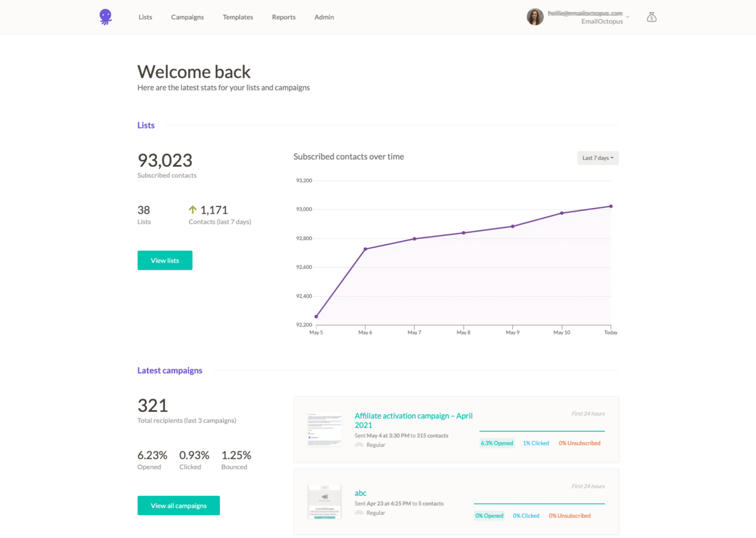Viewport: 756px width, 538px height.
Task: Open the Campaigns menu
Action: tap(187, 17)
